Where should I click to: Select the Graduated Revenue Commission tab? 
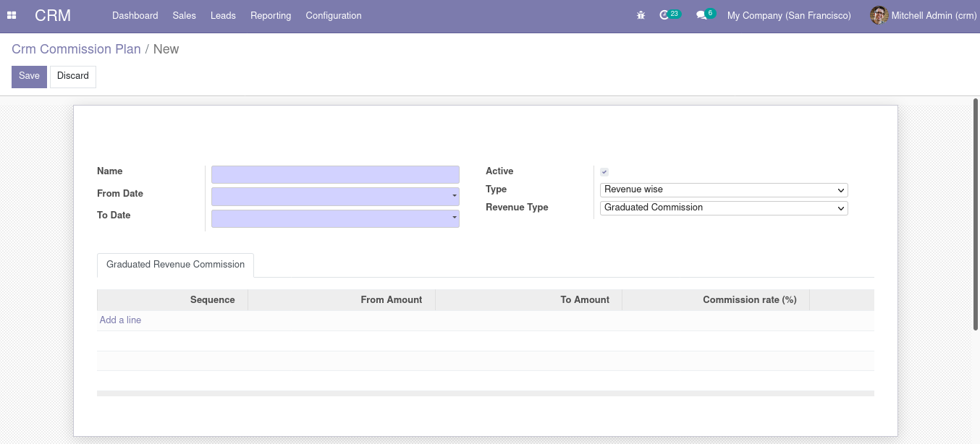pos(175,265)
